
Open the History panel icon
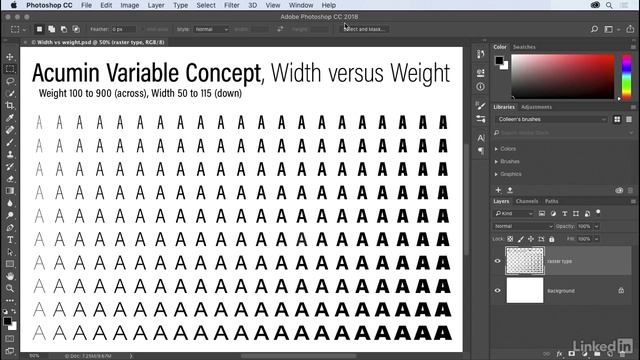[480, 54]
